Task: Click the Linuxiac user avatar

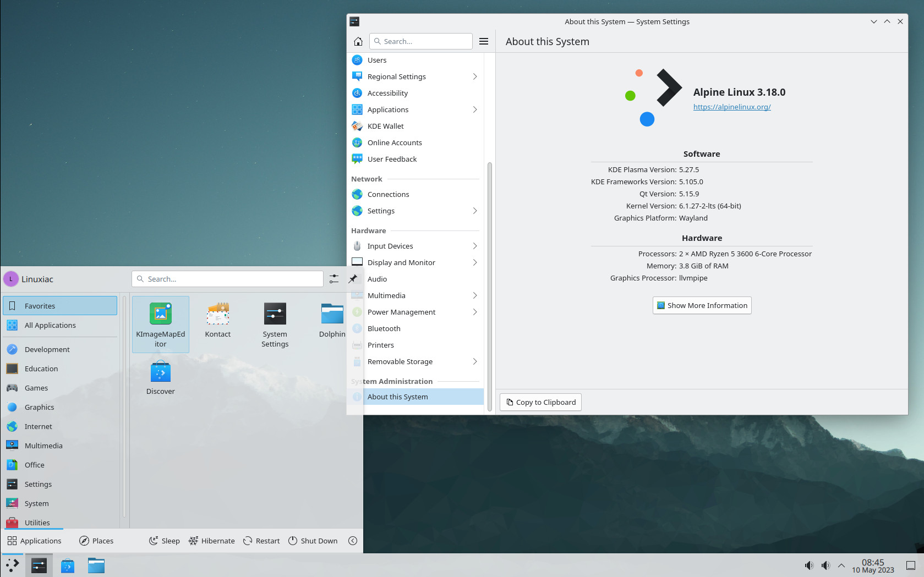Action: (10, 279)
